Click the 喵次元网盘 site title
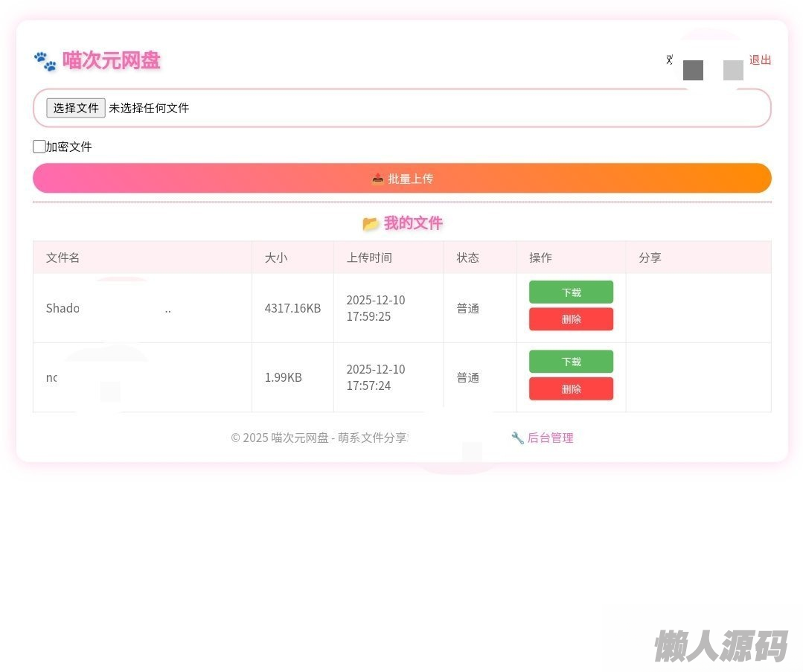The height and width of the screenshot is (672, 803). tap(112, 60)
